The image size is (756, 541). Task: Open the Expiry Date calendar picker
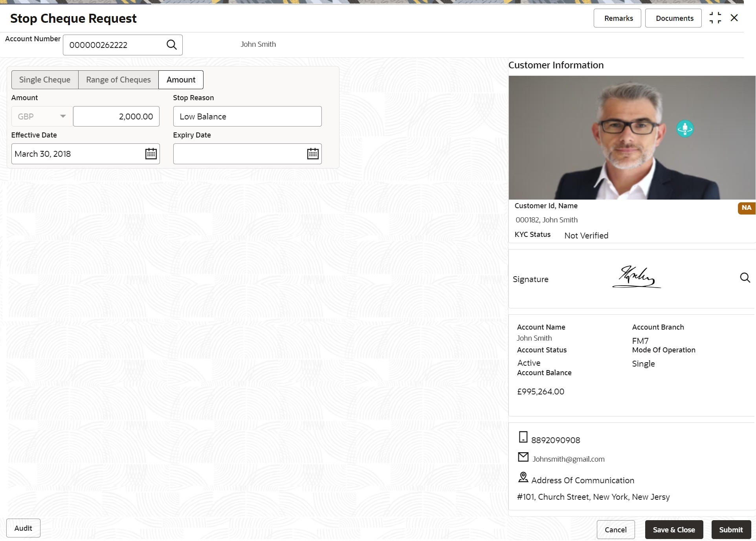point(313,154)
